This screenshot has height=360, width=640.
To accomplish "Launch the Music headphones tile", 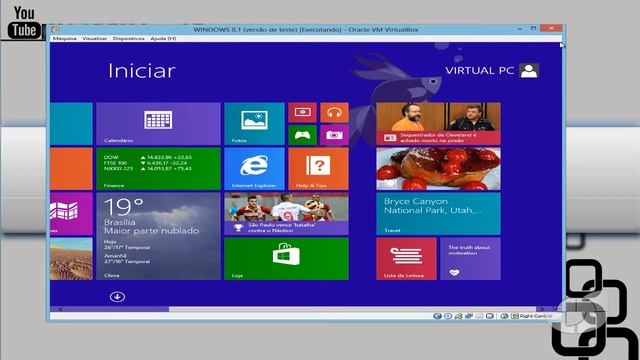I will tap(334, 112).
